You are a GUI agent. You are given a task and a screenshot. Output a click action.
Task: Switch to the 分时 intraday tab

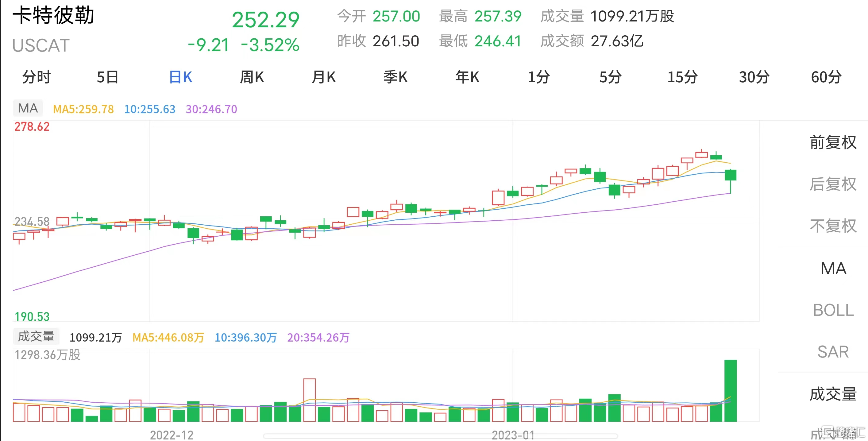(x=37, y=77)
